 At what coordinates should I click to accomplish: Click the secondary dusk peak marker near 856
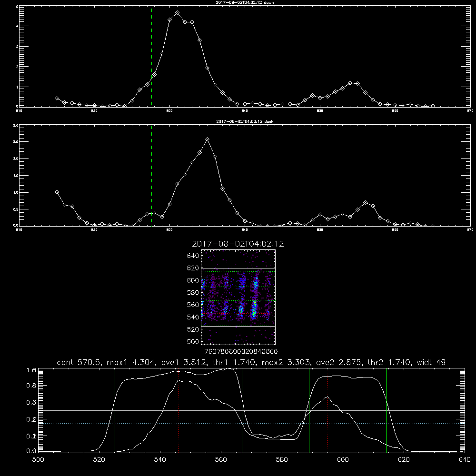coord(366,202)
